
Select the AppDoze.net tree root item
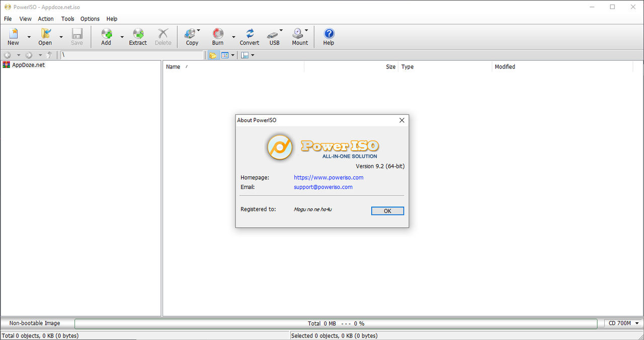24,65
